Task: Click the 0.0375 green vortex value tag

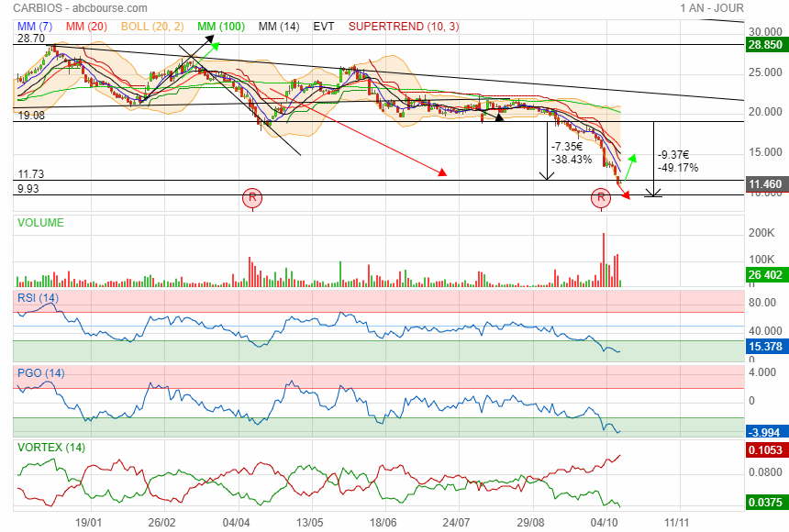Action: (x=765, y=503)
